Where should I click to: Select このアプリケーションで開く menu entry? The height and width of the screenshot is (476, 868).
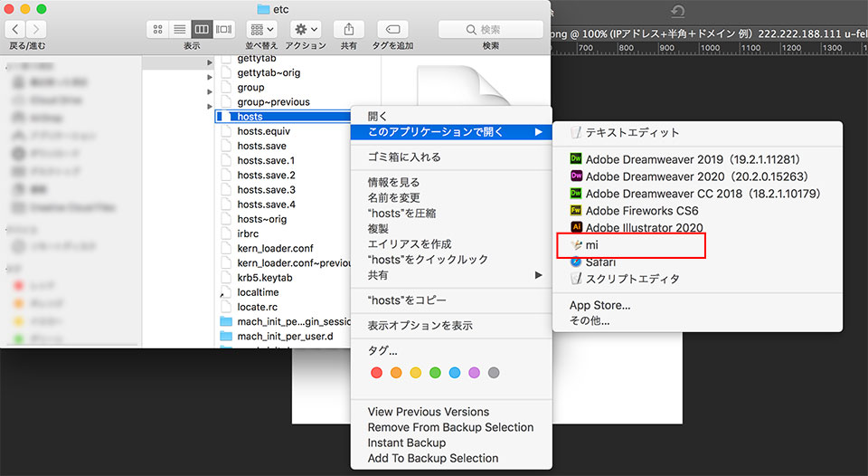451,132
